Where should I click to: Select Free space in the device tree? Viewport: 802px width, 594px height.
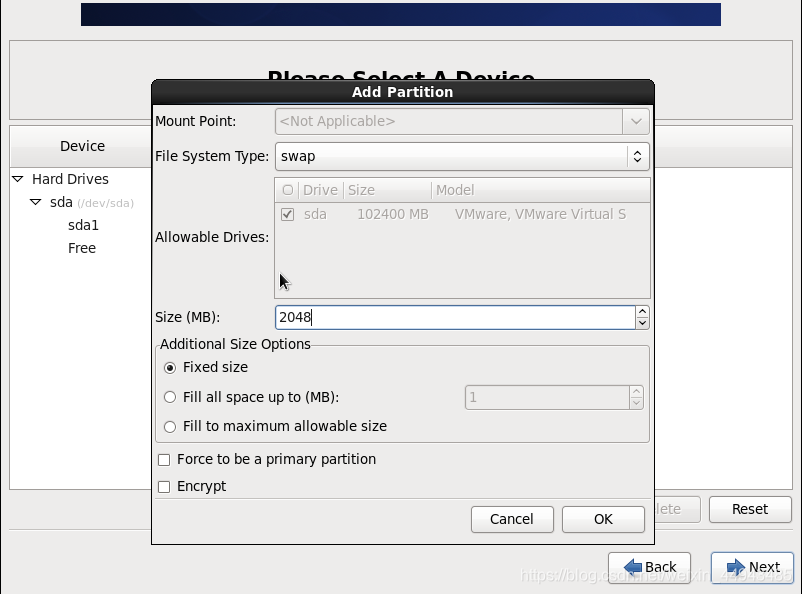click(82, 248)
